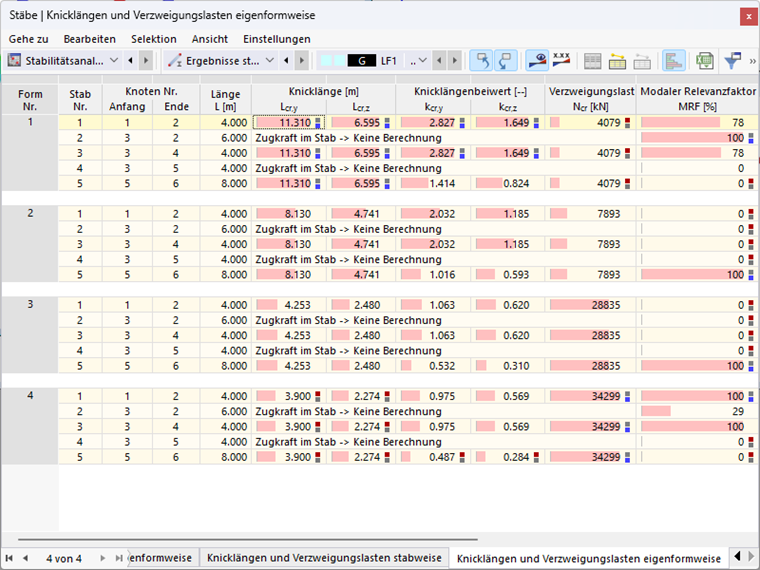Click the Knicklänge [m] column header
Image resolution: width=760 pixels, height=570 pixels.
click(x=323, y=91)
